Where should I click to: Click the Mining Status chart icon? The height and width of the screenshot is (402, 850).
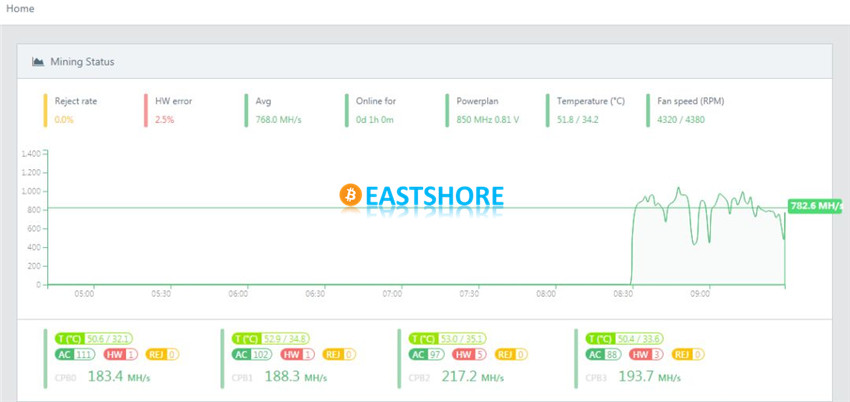38,62
